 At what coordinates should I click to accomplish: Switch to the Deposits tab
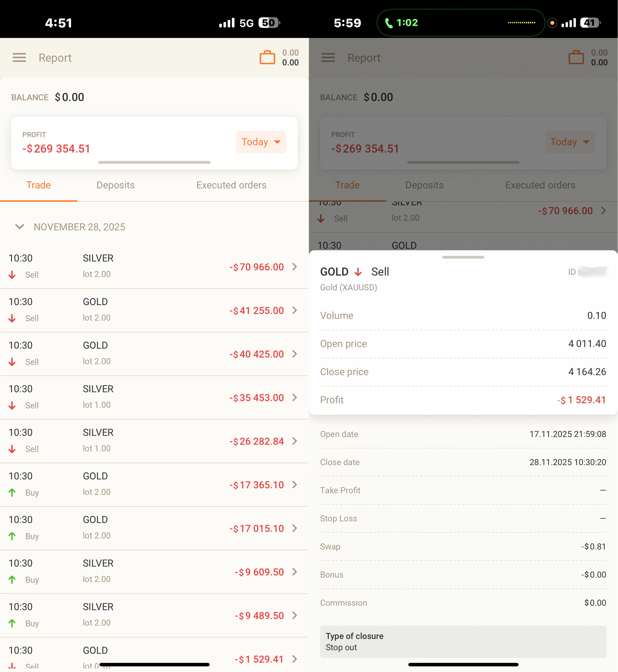coord(115,185)
